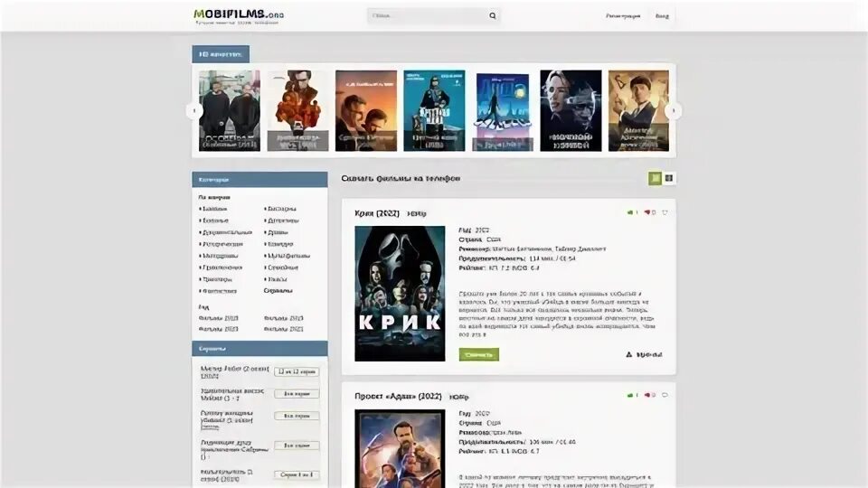
Task: Dislike the Крик (2022) movie post
Action: 649,212
